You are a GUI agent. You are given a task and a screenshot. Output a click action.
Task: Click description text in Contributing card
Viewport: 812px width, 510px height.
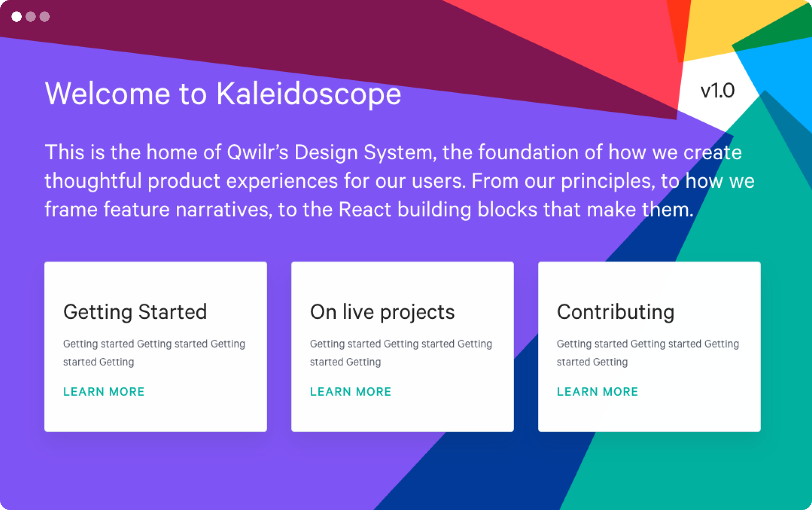point(648,353)
